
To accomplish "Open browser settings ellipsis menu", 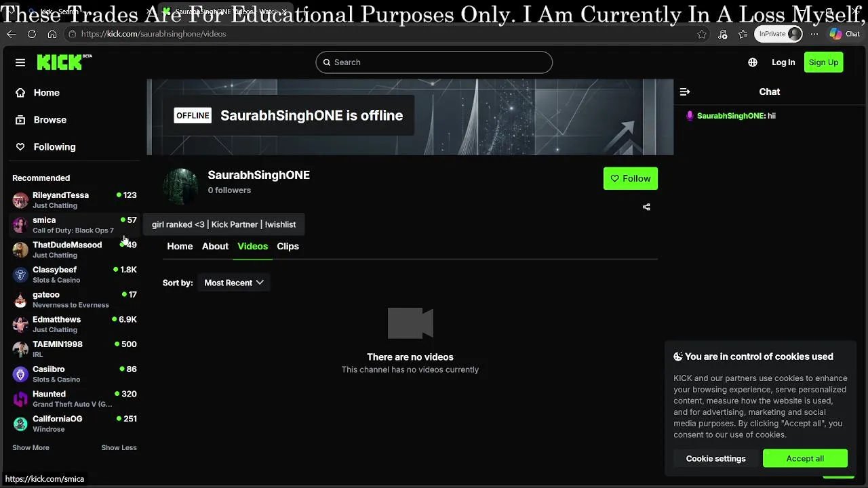I will pyautogui.click(x=814, y=34).
